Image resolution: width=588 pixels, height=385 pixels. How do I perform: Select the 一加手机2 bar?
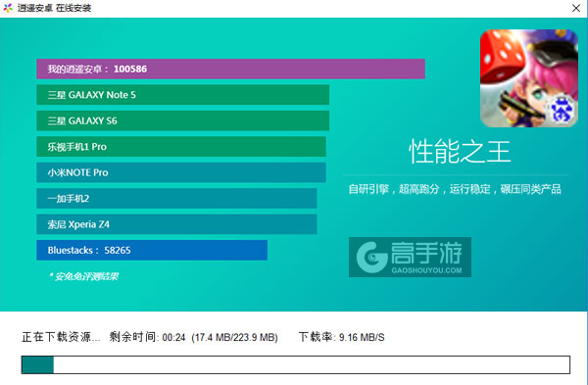pyautogui.click(x=176, y=198)
